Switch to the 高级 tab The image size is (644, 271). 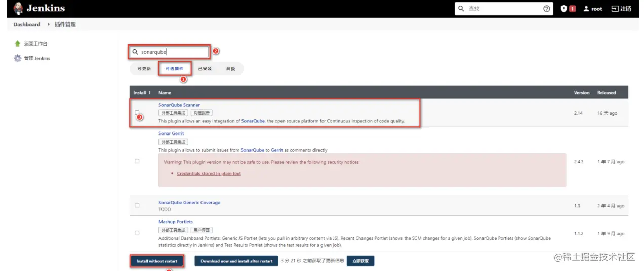pyautogui.click(x=230, y=69)
